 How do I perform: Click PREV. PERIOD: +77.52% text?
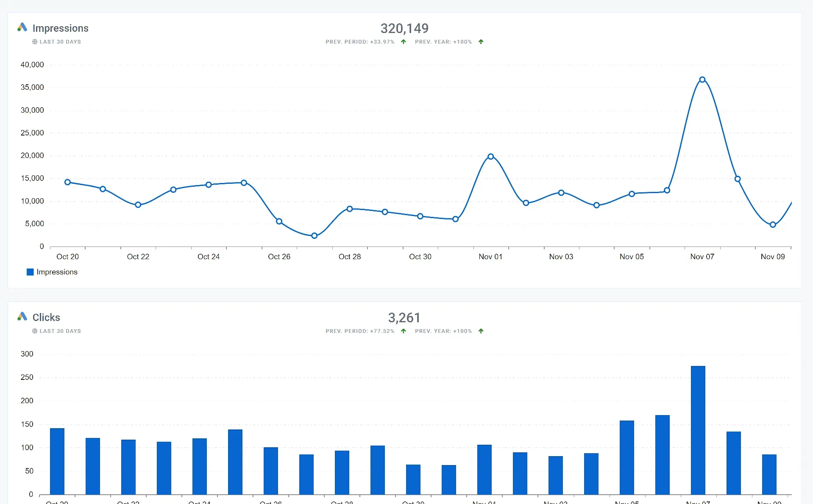pos(360,331)
